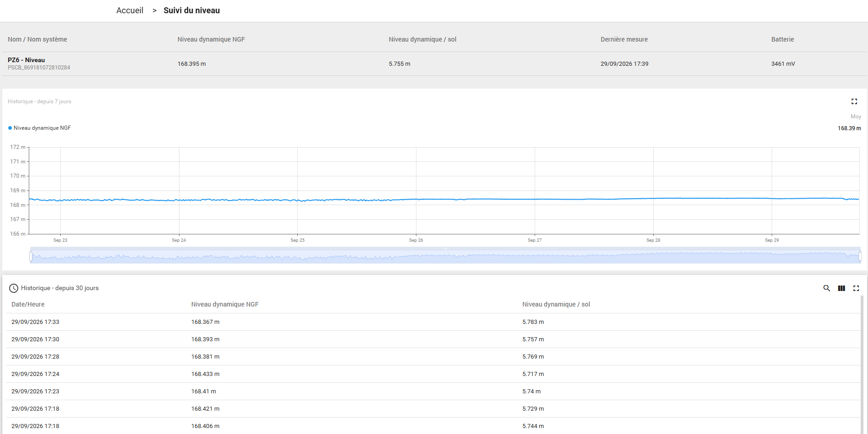Viewport: 868px width, 434px height.
Task: Click the Sep 26 tick on chart axis
Action: coord(416,240)
